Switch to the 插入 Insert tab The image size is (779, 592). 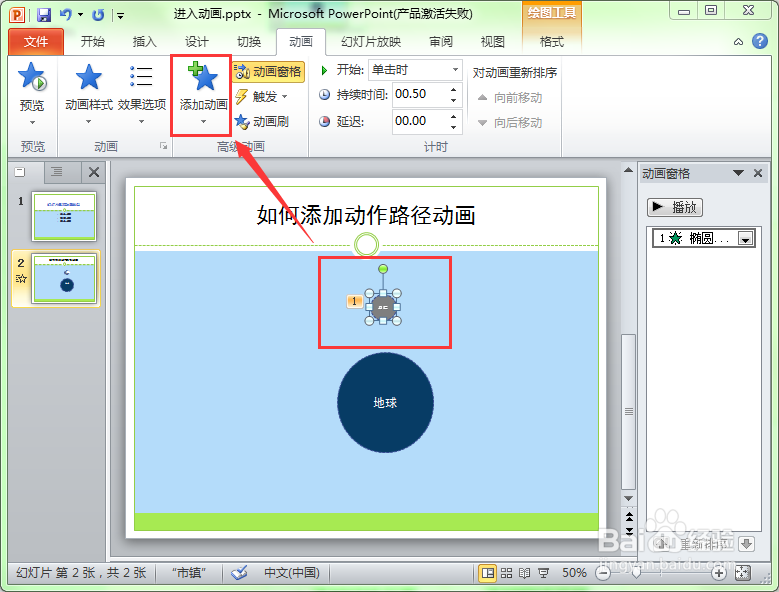pos(145,42)
